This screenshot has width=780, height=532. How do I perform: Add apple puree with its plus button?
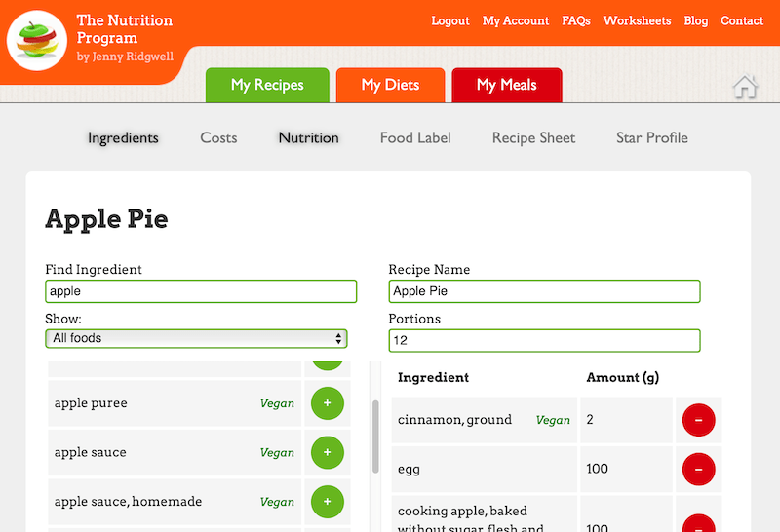328,403
